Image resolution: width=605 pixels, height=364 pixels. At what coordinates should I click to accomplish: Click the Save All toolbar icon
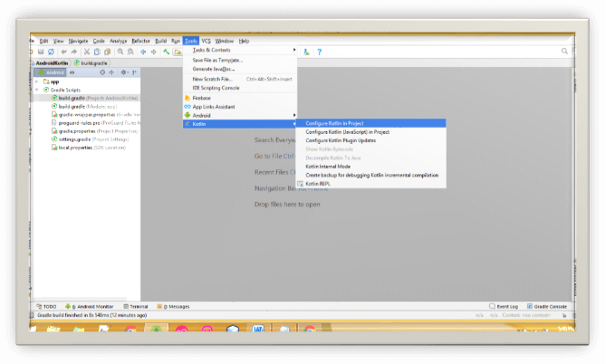click(x=41, y=52)
